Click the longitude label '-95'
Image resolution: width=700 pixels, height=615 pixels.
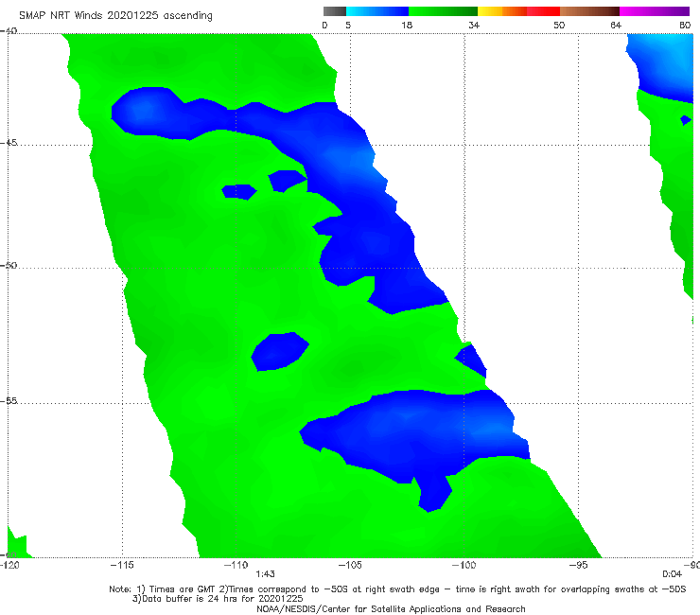[x=578, y=565]
